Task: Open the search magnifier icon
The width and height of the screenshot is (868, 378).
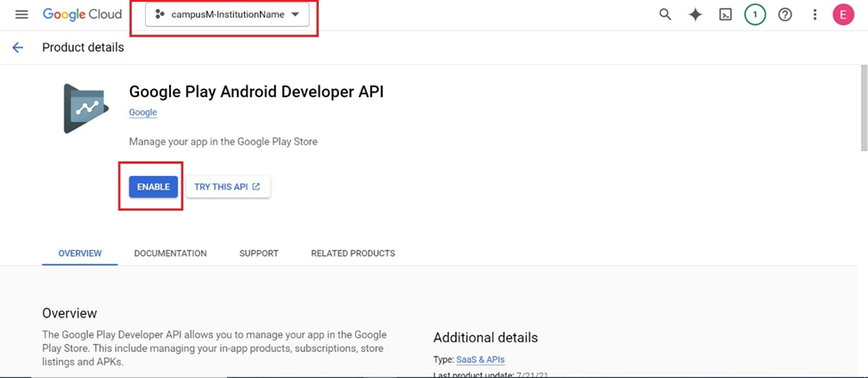Action: coord(665,15)
